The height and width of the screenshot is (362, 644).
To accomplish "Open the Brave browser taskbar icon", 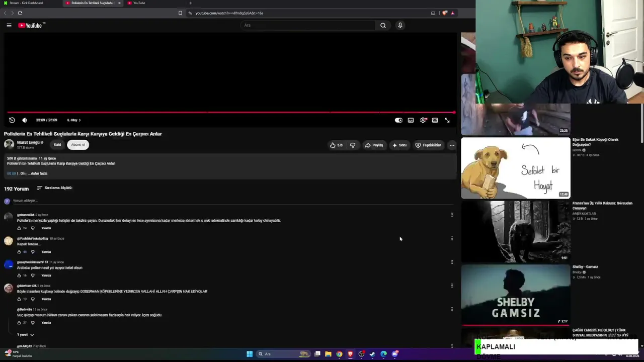I will [350, 354].
